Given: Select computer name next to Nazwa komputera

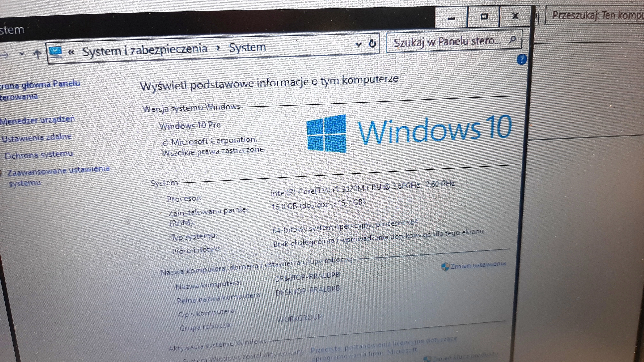Looking at the screenshot, I should (x=307, y=277).
